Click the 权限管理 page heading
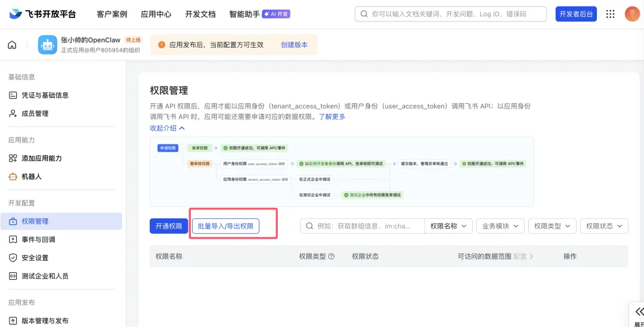644x327 pixels. tap(169, 90)
